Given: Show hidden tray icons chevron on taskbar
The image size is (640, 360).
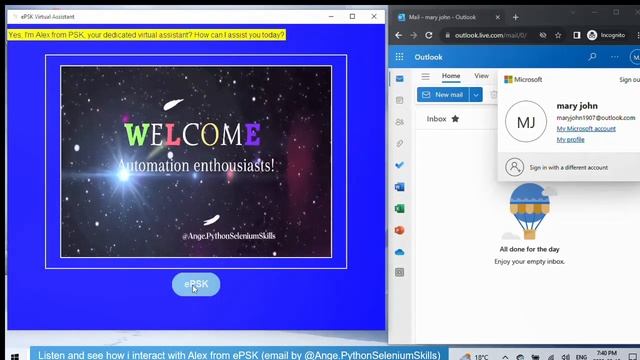Looking at the screenshot, I should (505, 357).
